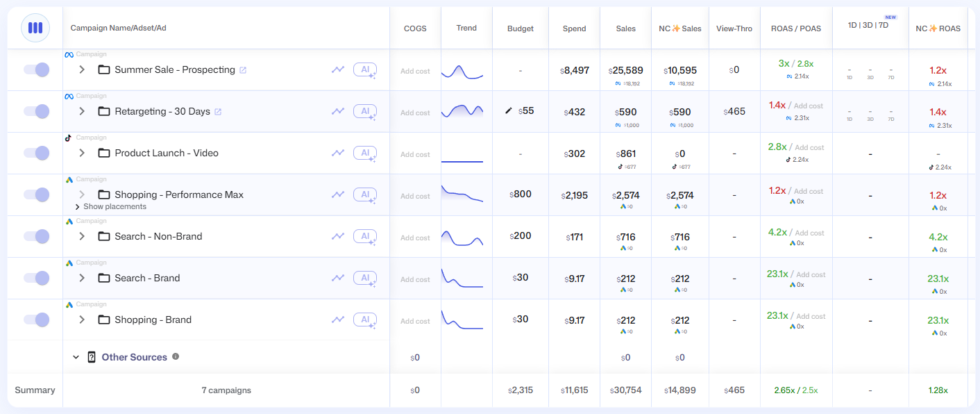Expand Search - Brand row chevron
This screenshot has width=980, height=414.
point(82,278)
